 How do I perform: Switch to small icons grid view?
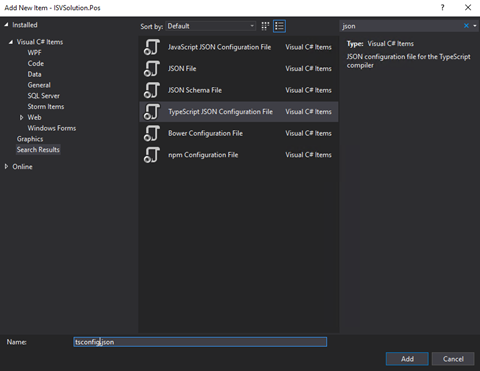pos(265,26)
